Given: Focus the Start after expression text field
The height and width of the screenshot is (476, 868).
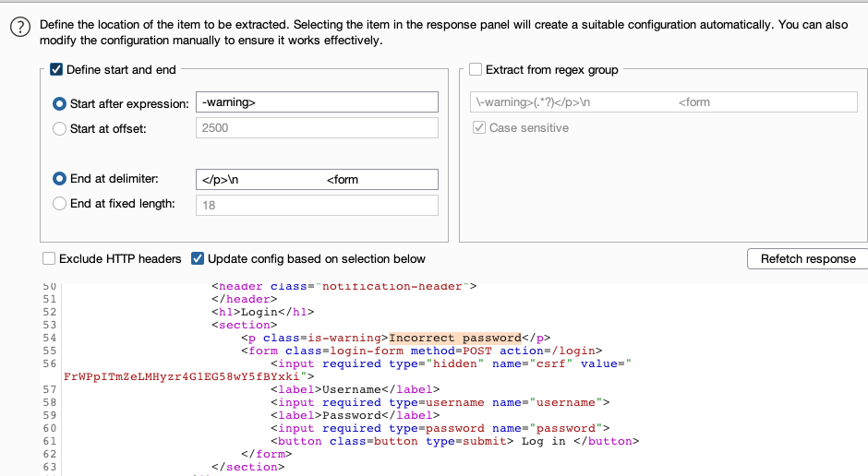Looking at the screenshot, I should (316, 103).
